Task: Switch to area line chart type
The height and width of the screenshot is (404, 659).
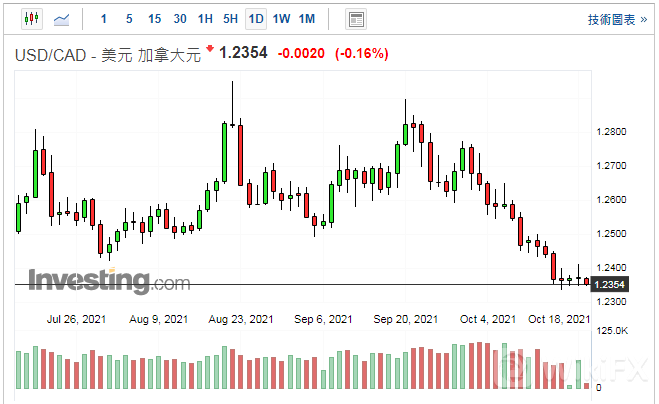Action: coord(61,19)
